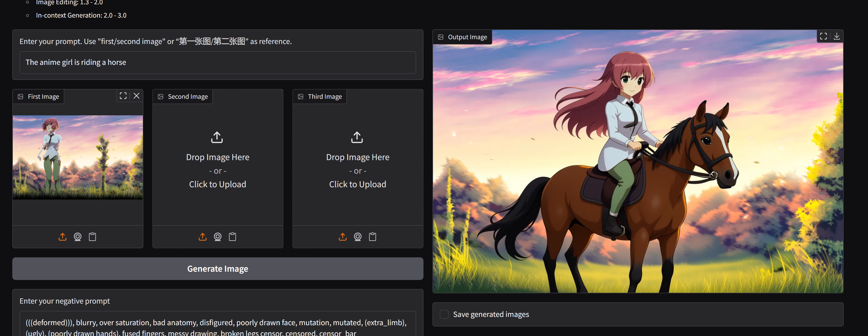This screenshot has width=868, height=336.
Task: Click webcam icon under Third Image
Action: pyautogui.click(x=358, y=237)
